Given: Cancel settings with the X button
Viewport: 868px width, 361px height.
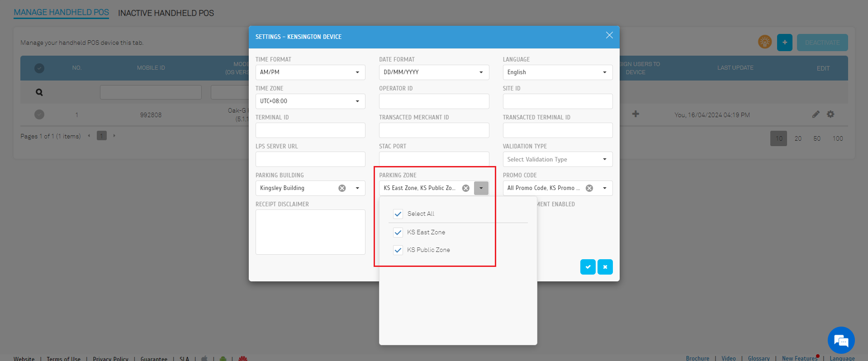Looking at the screenshot, I should coord(605,267).
